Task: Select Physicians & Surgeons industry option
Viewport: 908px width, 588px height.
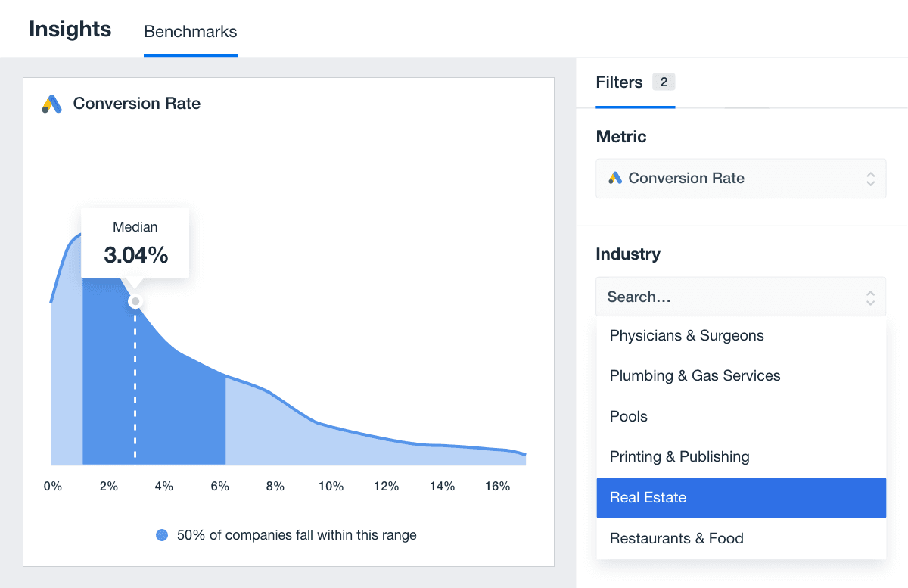Action: pyautogui.click(x=686, y=336)
